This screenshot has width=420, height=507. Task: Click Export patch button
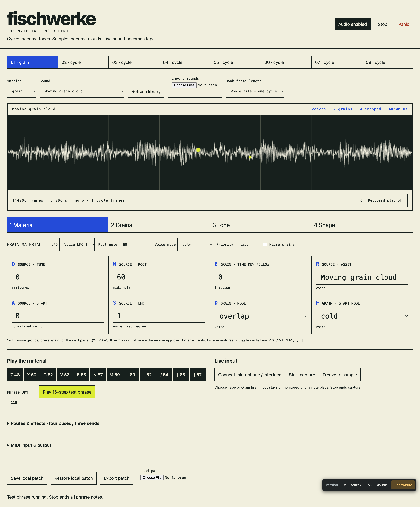pos(117,478)
